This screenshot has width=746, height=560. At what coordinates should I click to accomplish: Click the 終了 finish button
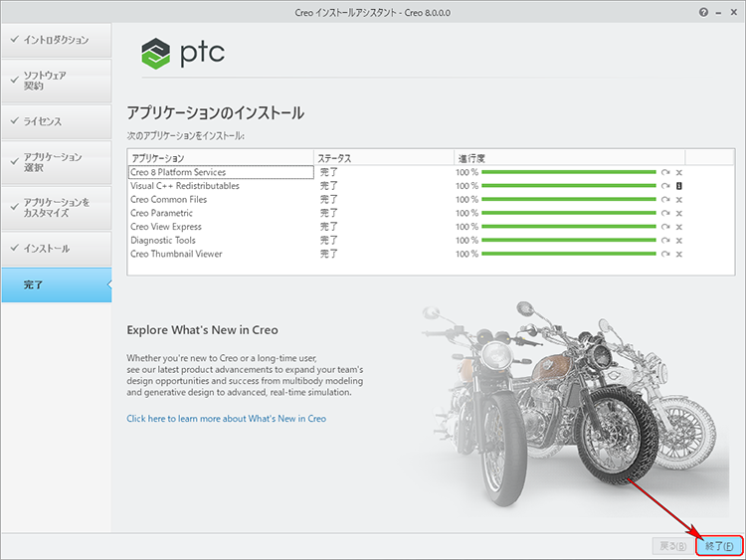coord(719,546)
